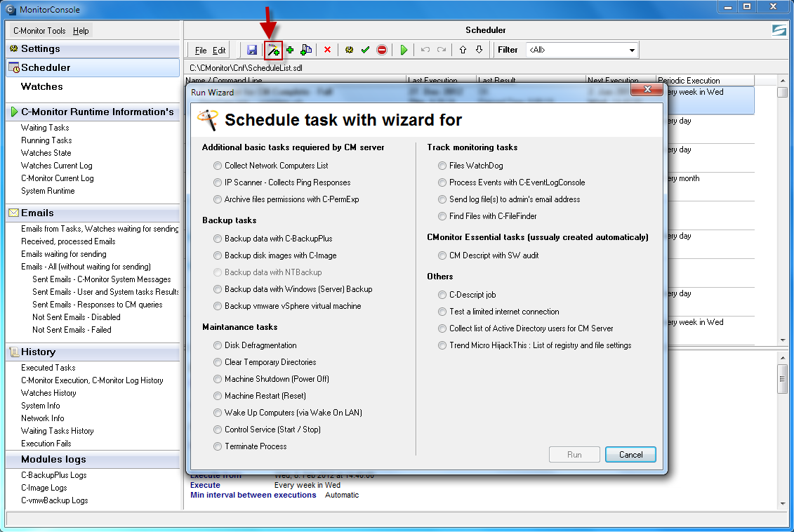Open Watches section in sidebar

point(42,86)
